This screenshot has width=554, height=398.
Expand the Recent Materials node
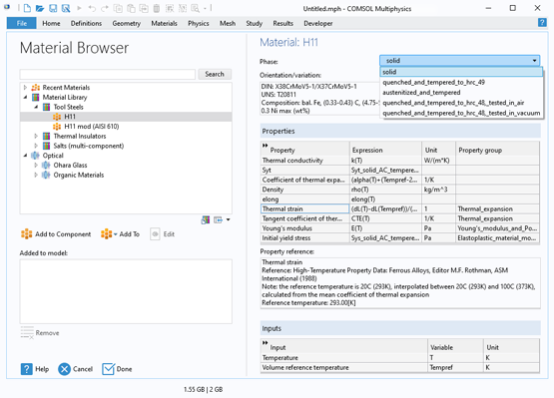(25, 87)
